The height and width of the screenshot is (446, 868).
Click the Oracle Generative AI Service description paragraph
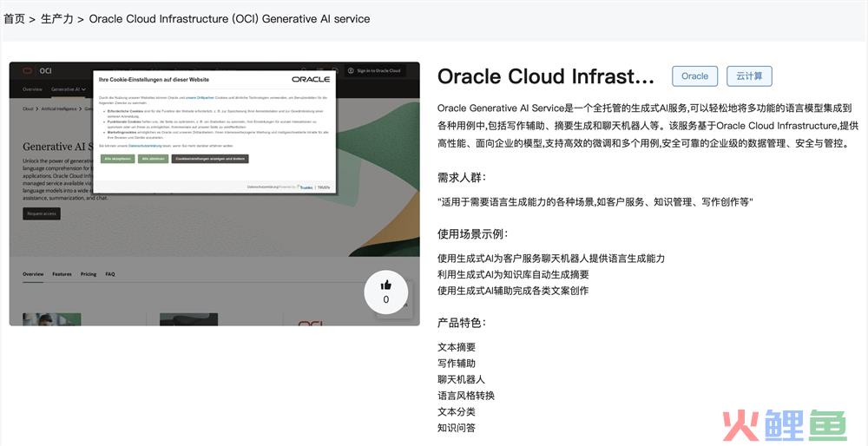click(648, 126)
